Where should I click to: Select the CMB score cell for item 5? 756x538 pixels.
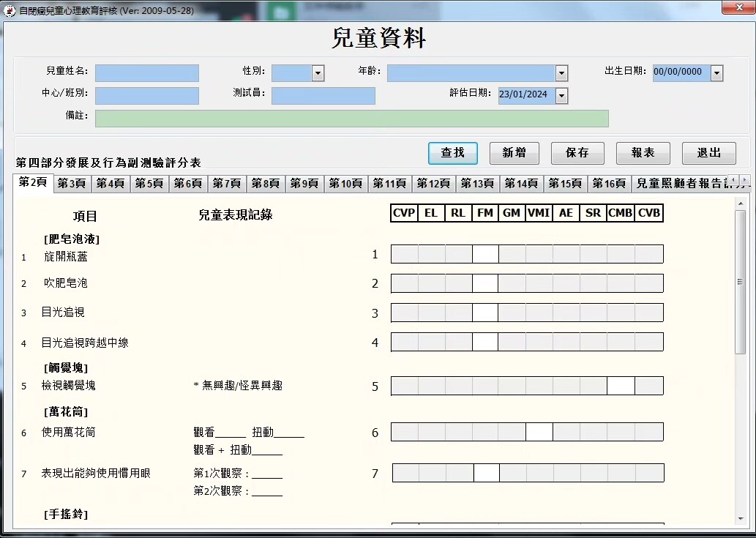click(x=621, y=386)
